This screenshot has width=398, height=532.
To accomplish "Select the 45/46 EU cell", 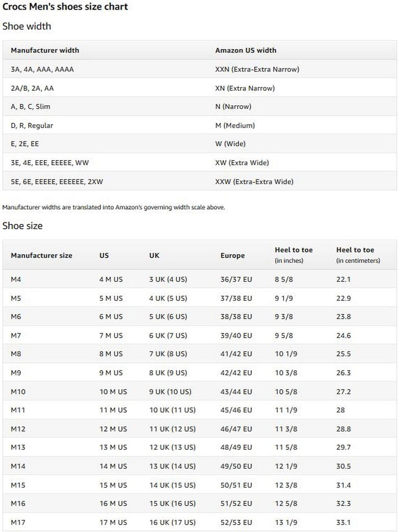I will pos(236,410).
